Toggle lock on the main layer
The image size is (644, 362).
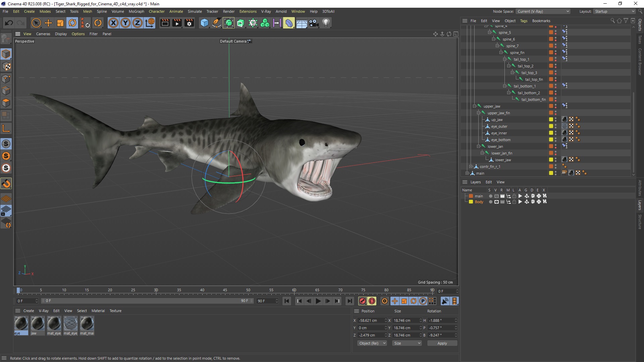[514, 196]
